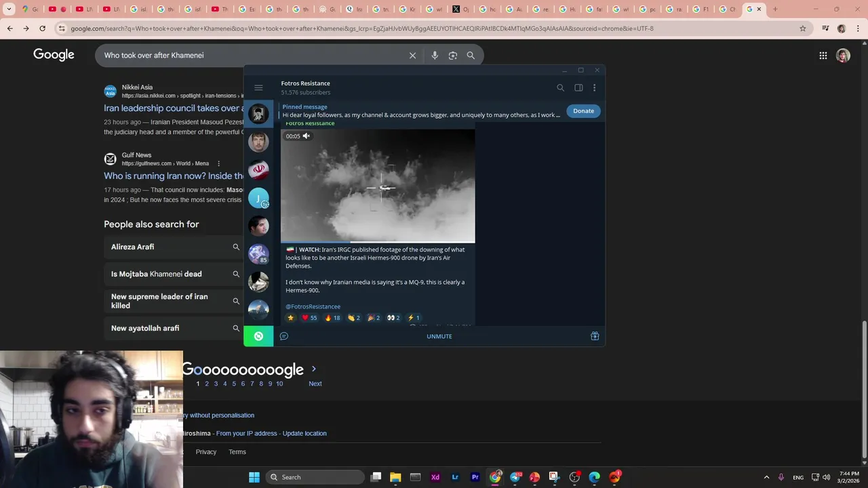Open Google Lens image search
Viewport: 868px width, 488px height.
[453, 56]
